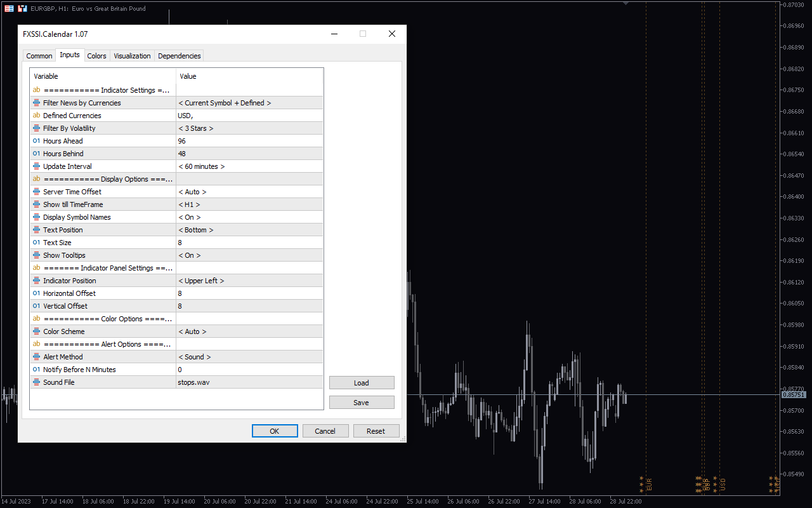Cancel the FXSSI.Calendar dialog
This screenshot has height=508, width=812.
(x=325, y=431)
